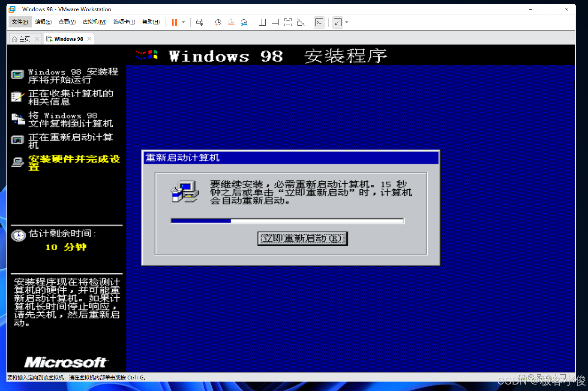This screenshot has width=588, height=391.
Task: Click the stretch guest display icon
Action: 338,22
